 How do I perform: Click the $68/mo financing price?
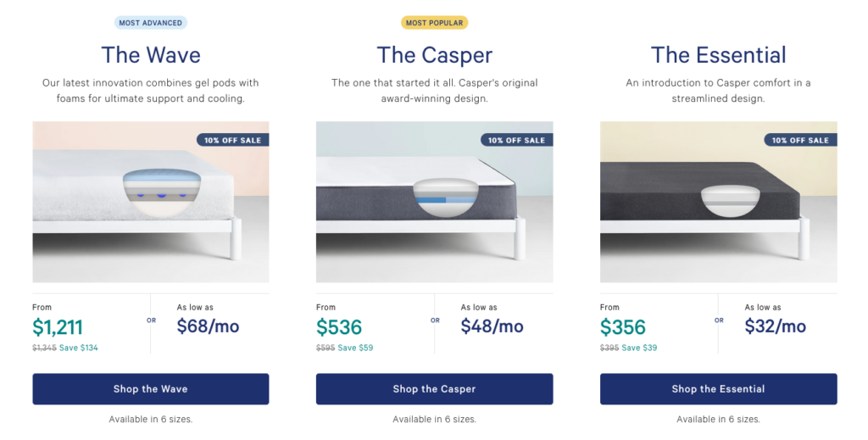point(209,326)
